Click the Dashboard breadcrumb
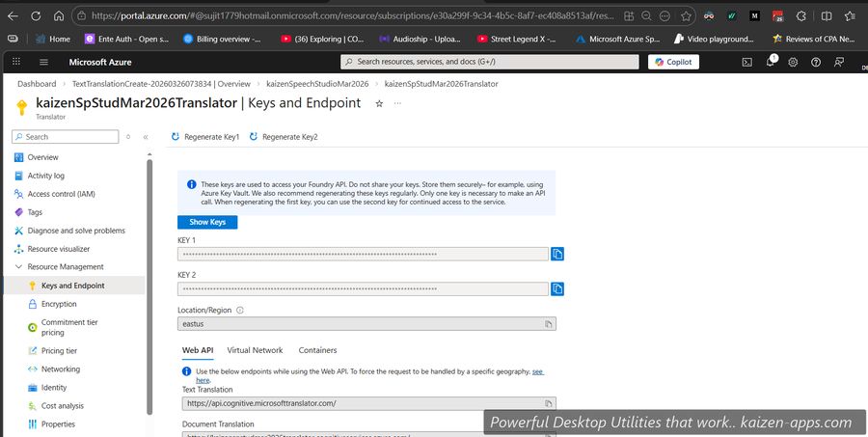Screen dimensions: 868x437 (x=37, y=84)
